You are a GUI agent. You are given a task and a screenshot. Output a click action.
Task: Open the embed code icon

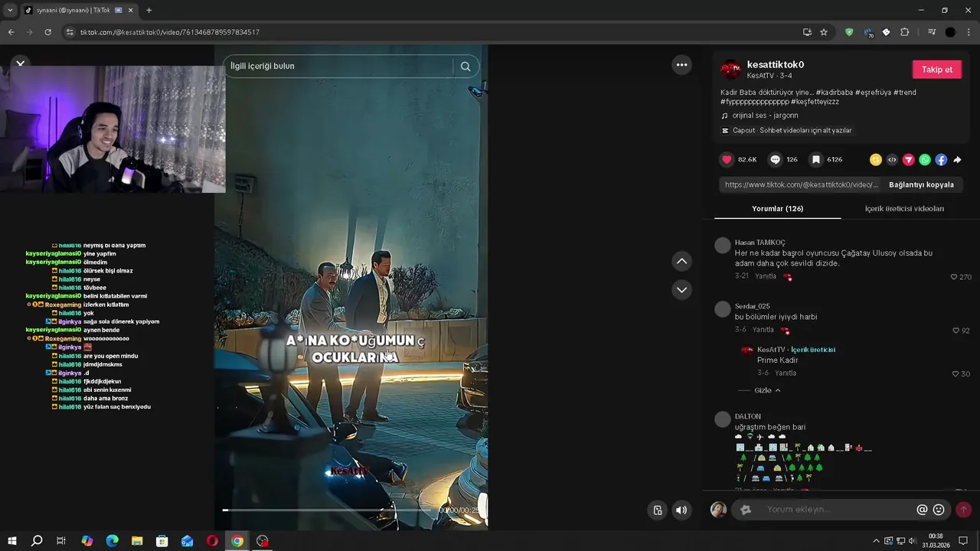[892, 159]
